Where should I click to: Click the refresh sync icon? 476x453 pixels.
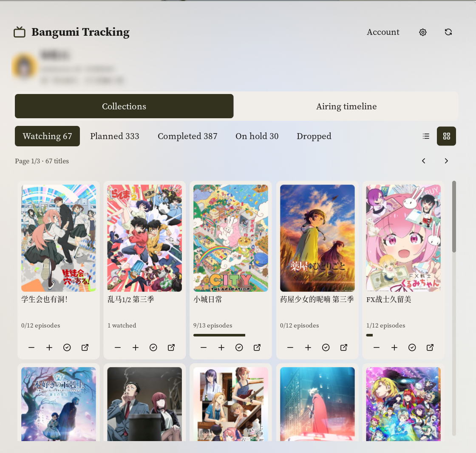[448, 32]
